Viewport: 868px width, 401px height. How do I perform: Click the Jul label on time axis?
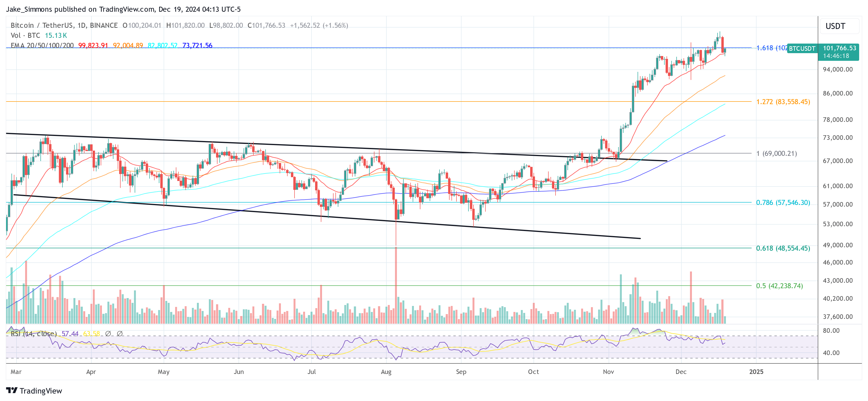(x=312, y=372)
